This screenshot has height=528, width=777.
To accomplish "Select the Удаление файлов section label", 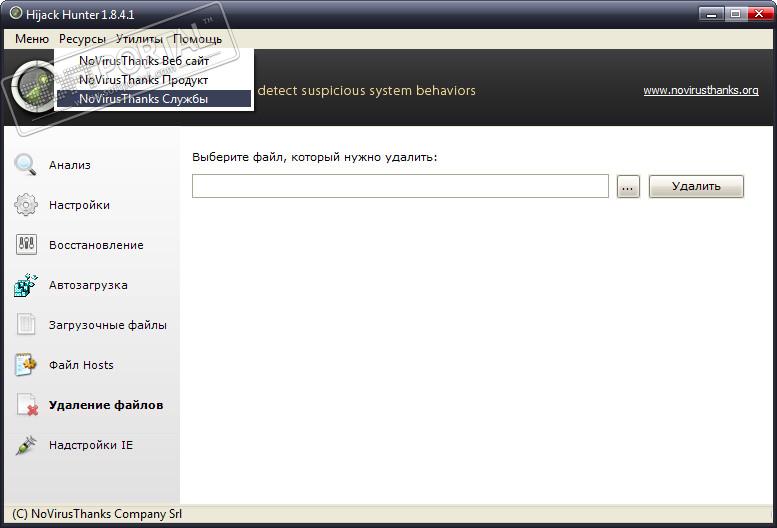I will tap(106, 405).
